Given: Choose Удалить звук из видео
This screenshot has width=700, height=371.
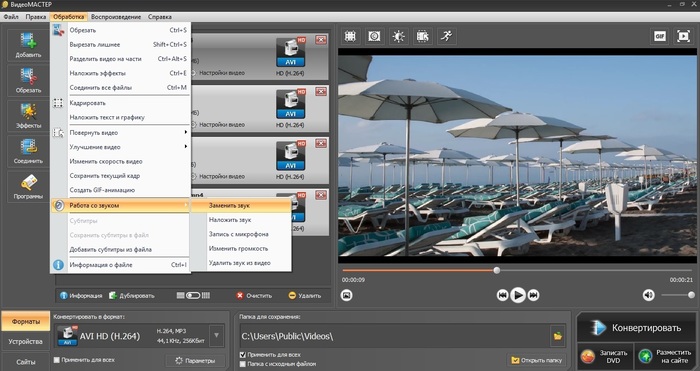Looking at the screenshot, I should (241, 263).
